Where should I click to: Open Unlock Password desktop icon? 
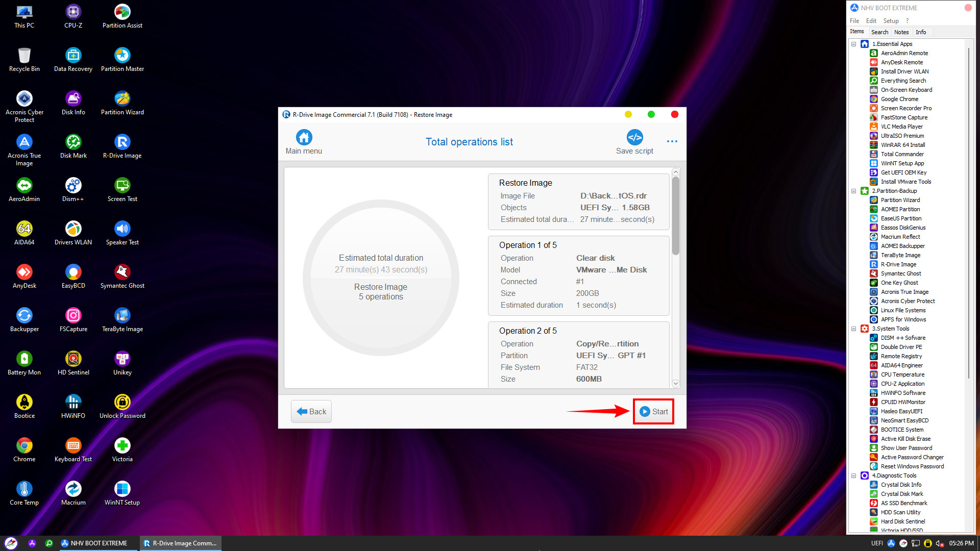pos(122,407)
